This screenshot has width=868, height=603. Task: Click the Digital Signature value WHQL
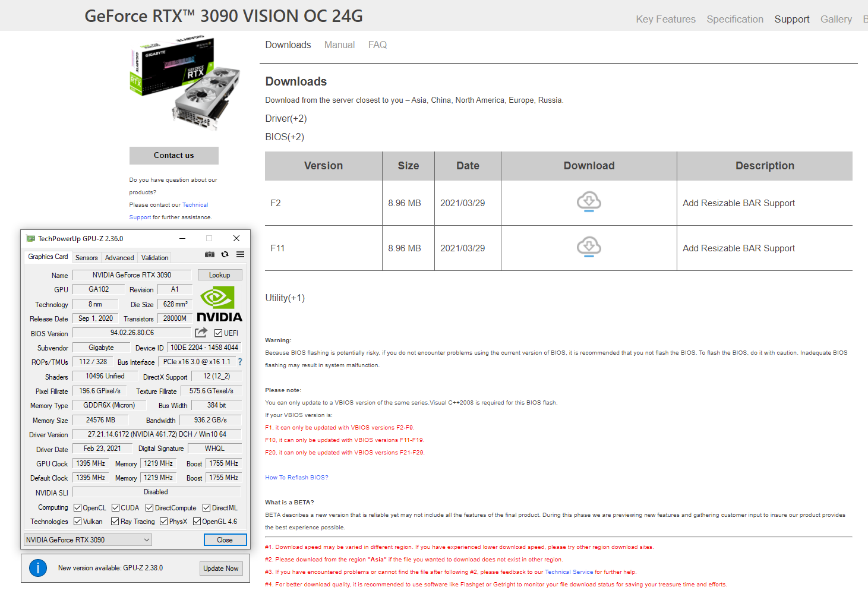[x=214, y=449]
